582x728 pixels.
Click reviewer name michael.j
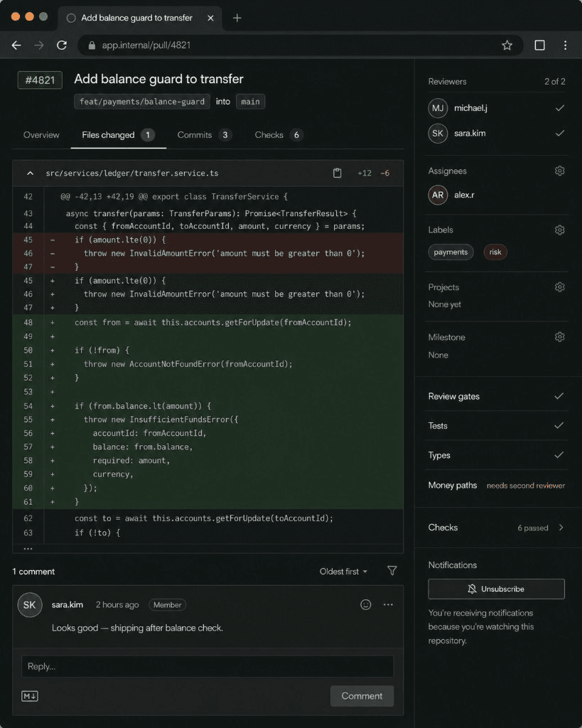(470, 108)
